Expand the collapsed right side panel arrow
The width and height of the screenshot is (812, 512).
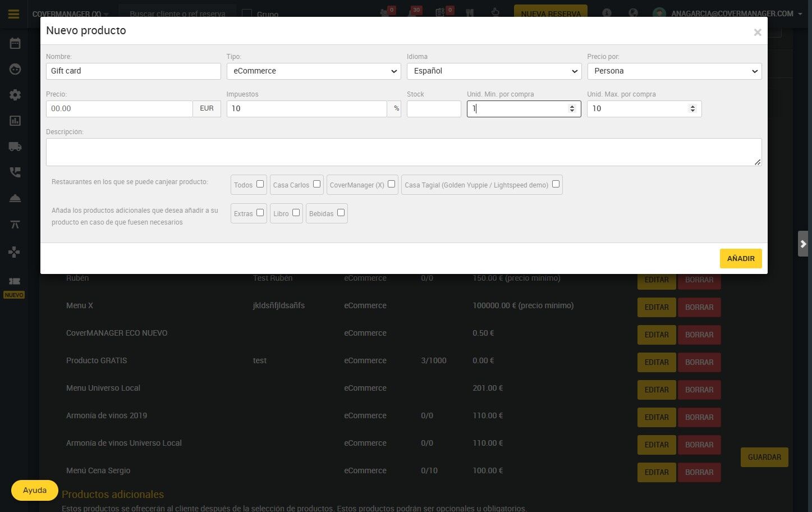(x=803, y=244)
